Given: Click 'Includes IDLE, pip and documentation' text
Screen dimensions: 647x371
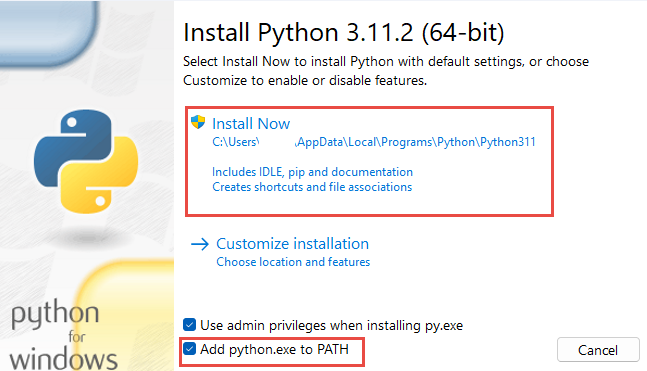Looking at the screenshot, I should (x=312, y=172).
